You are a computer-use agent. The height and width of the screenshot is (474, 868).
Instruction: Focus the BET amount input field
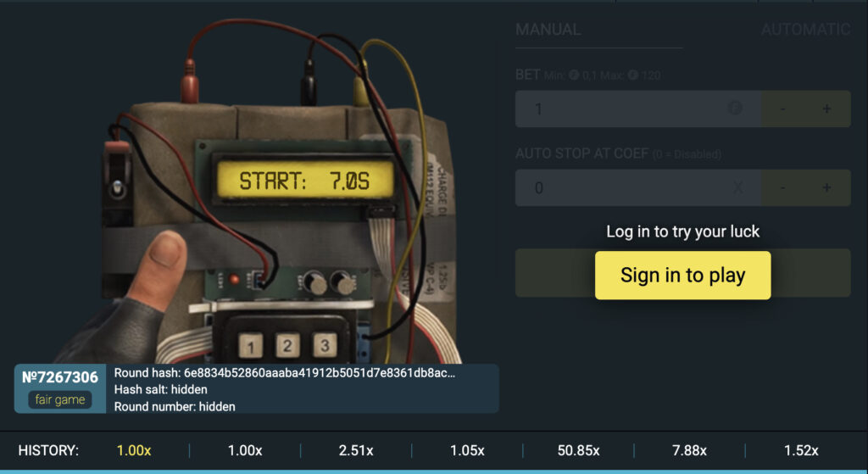(637, 109)
